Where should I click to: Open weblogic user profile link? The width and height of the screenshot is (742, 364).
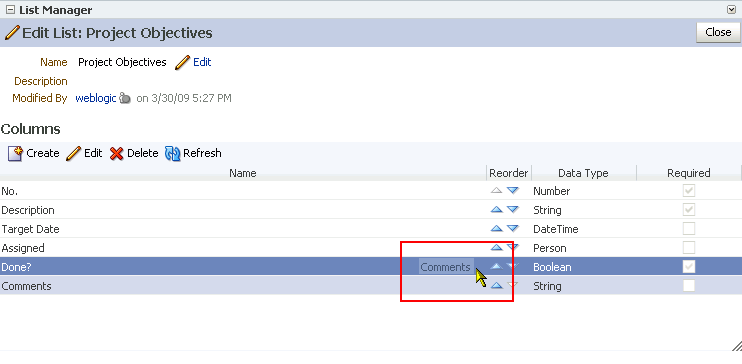[96, 98]
